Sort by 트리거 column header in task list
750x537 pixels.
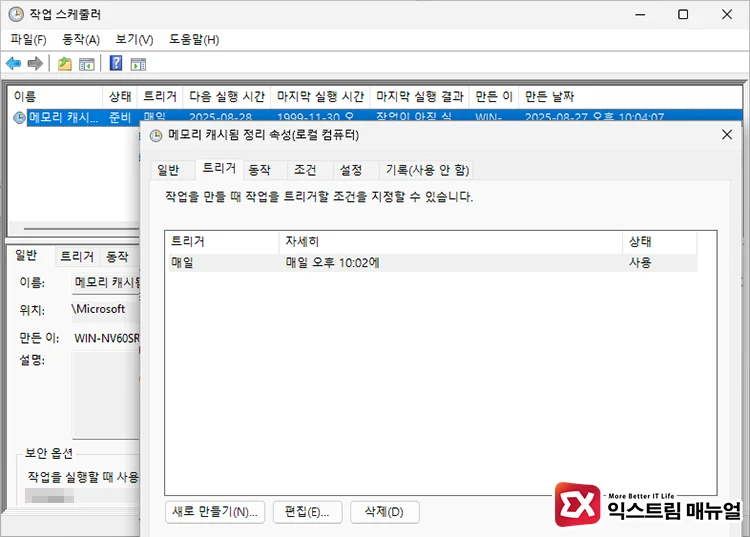[160, 97]
